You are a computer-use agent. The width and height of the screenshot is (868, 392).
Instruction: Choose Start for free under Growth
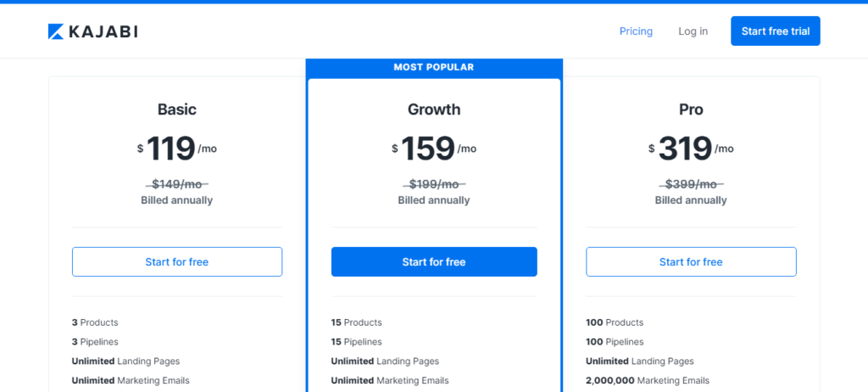point(434,262)
